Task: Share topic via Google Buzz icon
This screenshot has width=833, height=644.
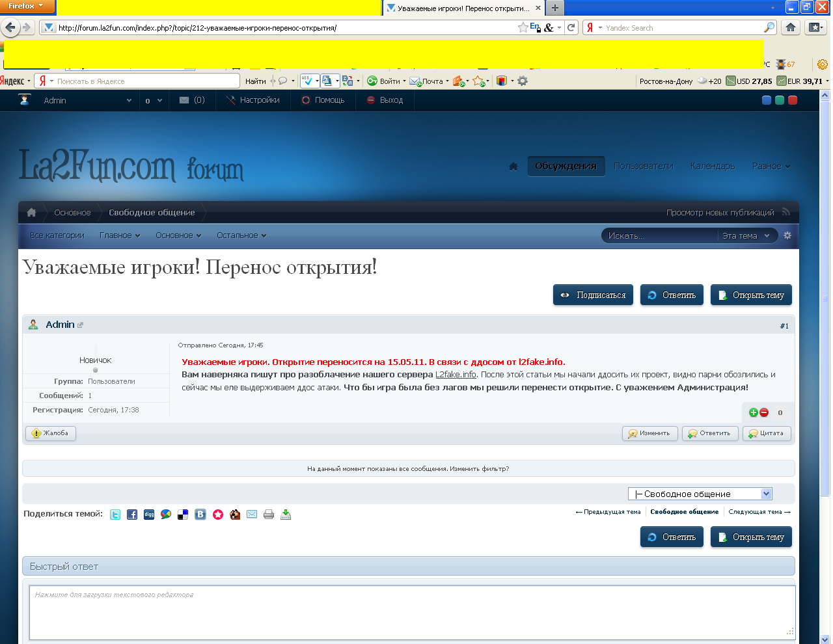Action: 166,515
